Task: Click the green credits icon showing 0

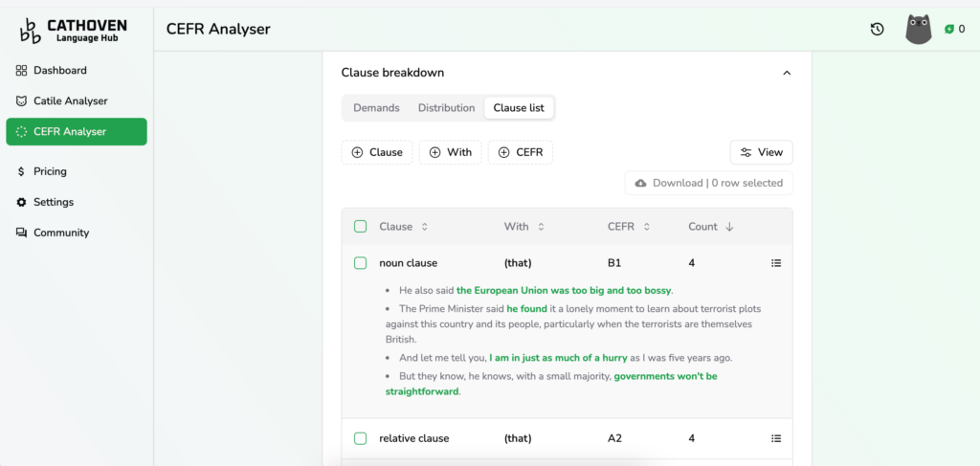Action: tap(948, 29)
